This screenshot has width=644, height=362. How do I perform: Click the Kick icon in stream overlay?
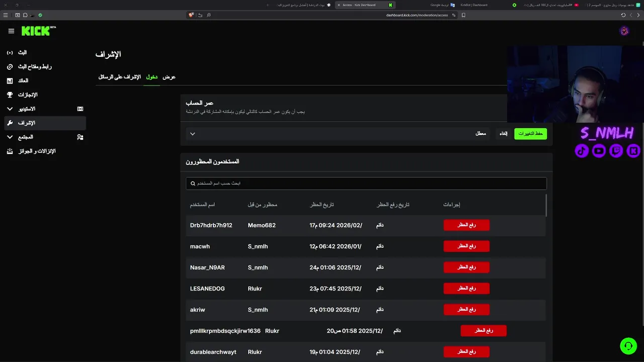(633, 150)
